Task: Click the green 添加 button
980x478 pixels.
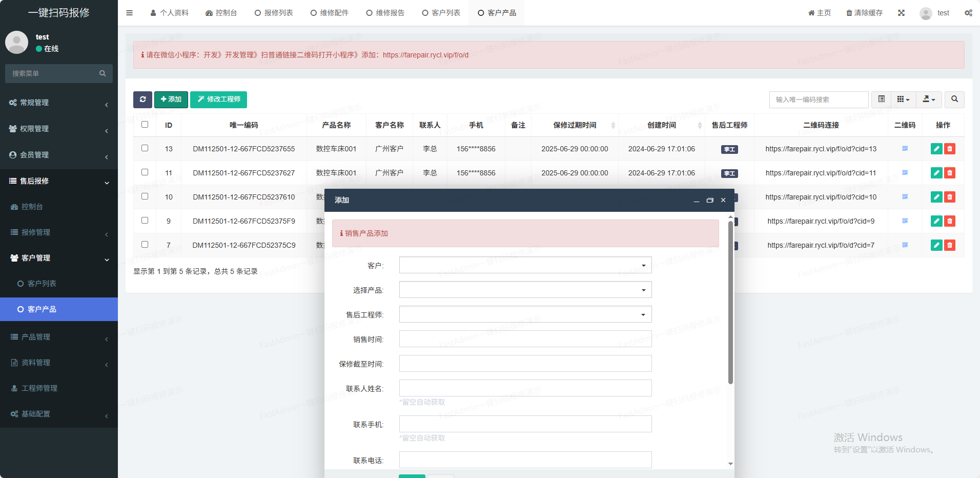Action: point(171,99)
